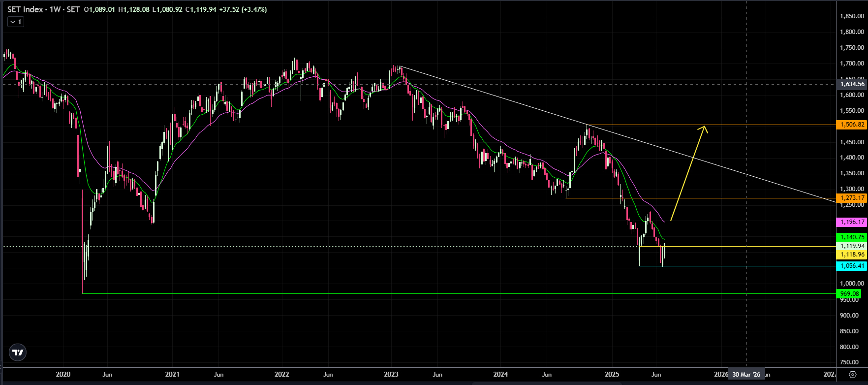Select the yellow 1,118.96 price label

click(x=851, y=255)
